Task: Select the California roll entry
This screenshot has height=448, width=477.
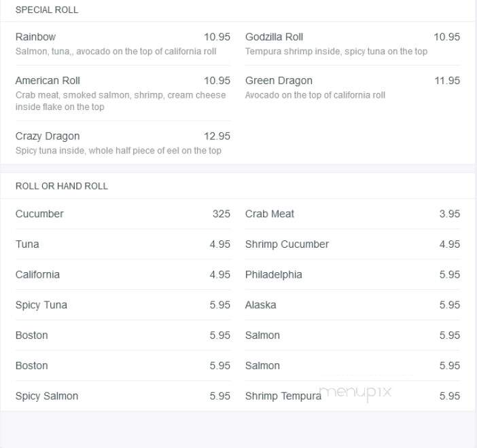Action: click(x=123, y=274)
